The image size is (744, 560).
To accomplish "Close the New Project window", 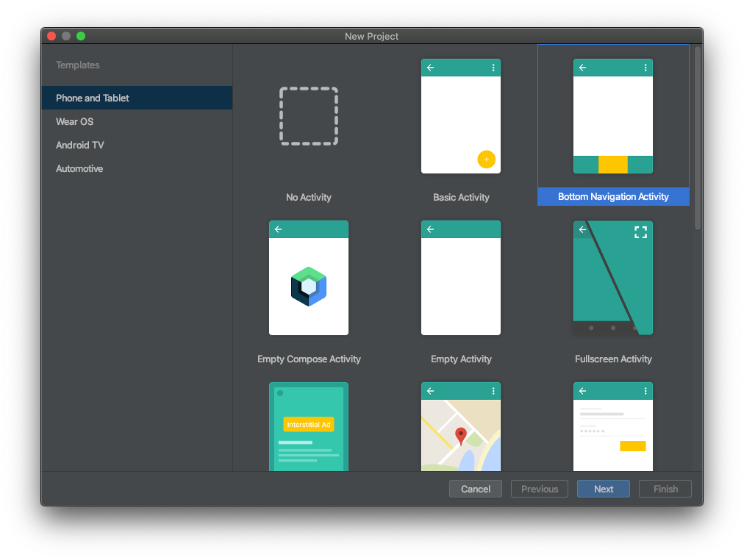I will 51,36.
